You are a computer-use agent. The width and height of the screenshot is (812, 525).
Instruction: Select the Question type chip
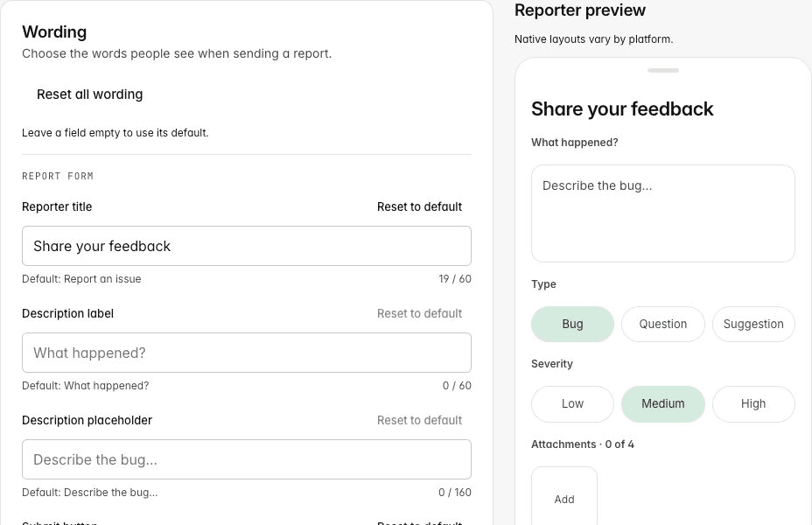coord(663,324)
